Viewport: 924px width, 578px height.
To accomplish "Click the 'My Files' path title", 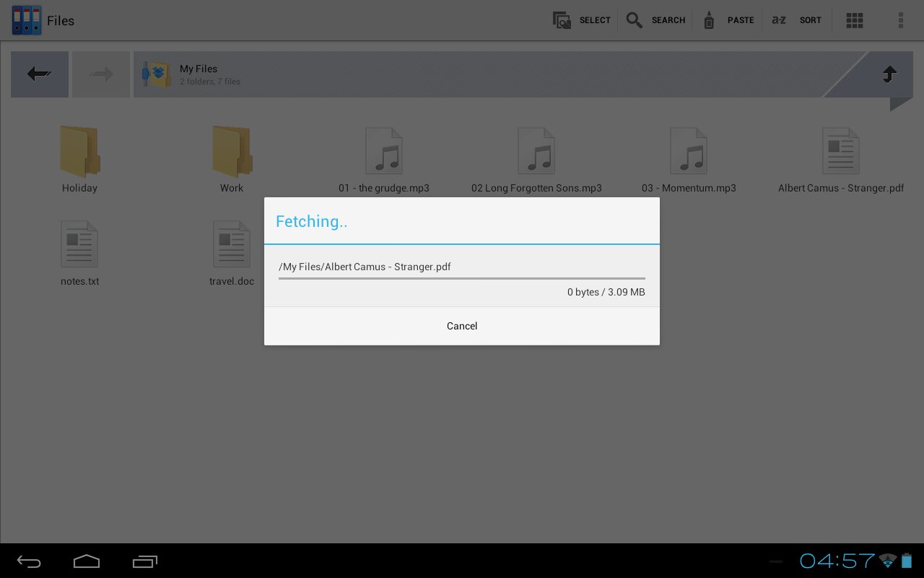I will click(x=199, y=69).
